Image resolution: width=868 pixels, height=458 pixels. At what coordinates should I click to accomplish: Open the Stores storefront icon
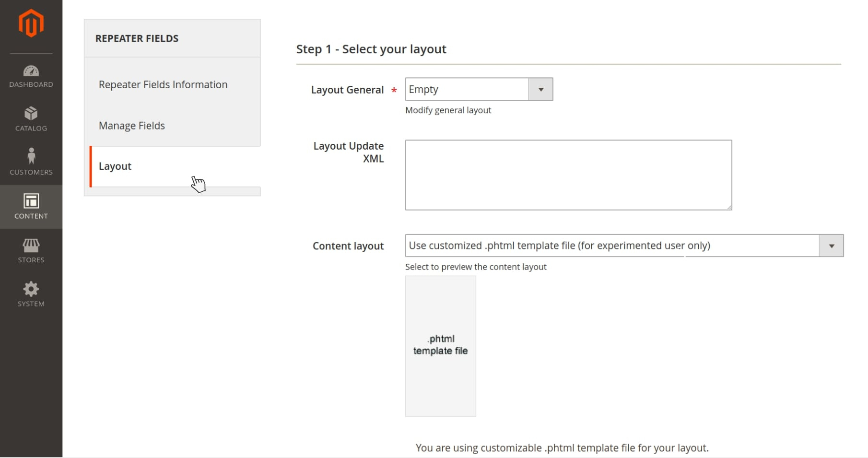[31, 246]
